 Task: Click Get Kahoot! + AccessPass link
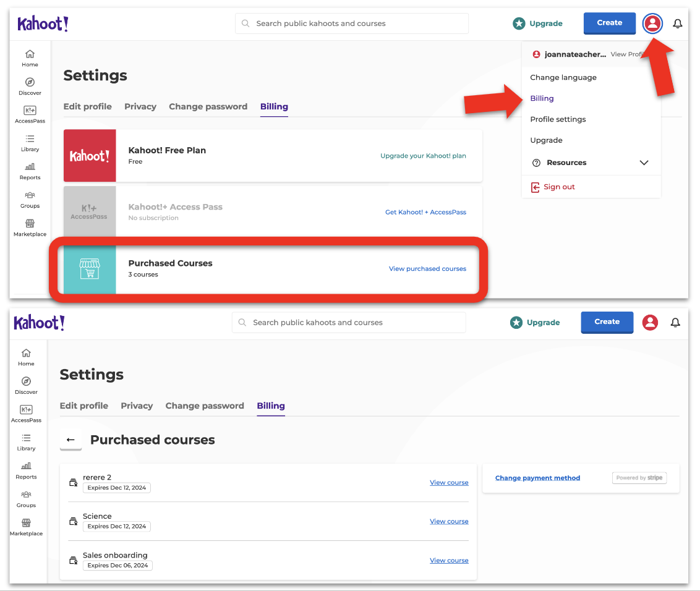(x=426, y=212)
